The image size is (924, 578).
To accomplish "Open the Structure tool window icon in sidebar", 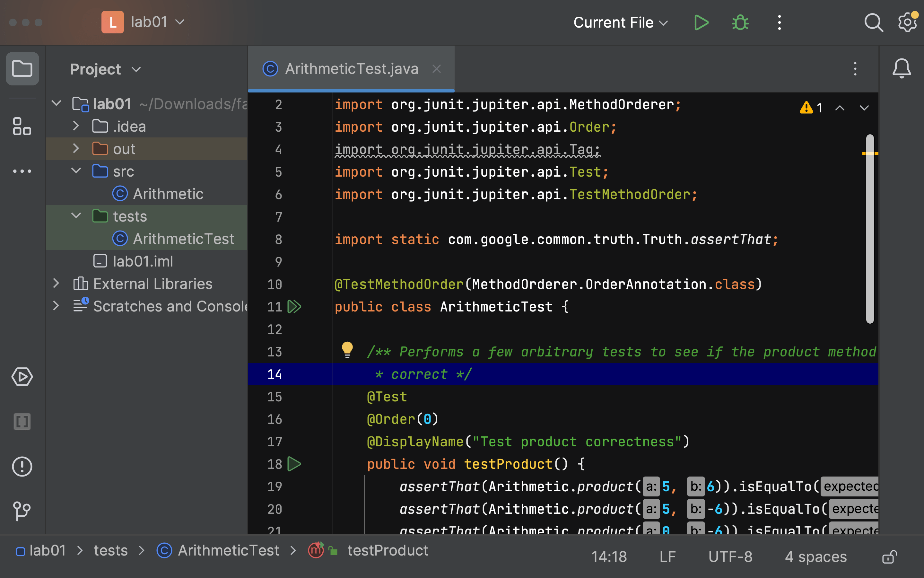I will coord(22,126).
